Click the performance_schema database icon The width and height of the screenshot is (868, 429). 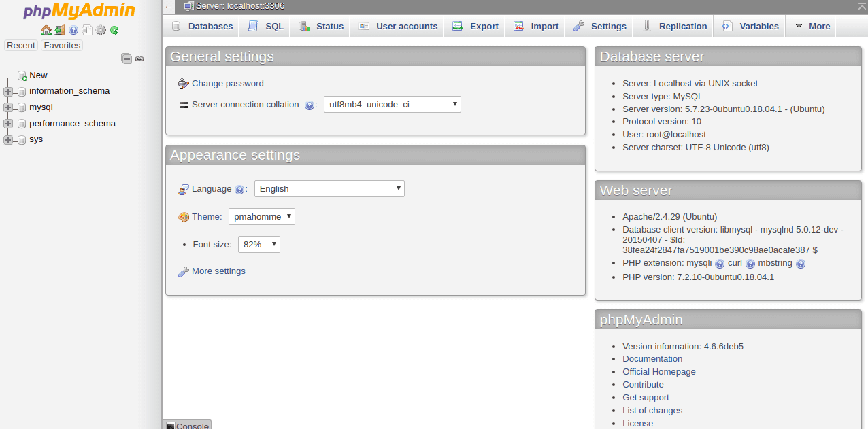(22, 124)
